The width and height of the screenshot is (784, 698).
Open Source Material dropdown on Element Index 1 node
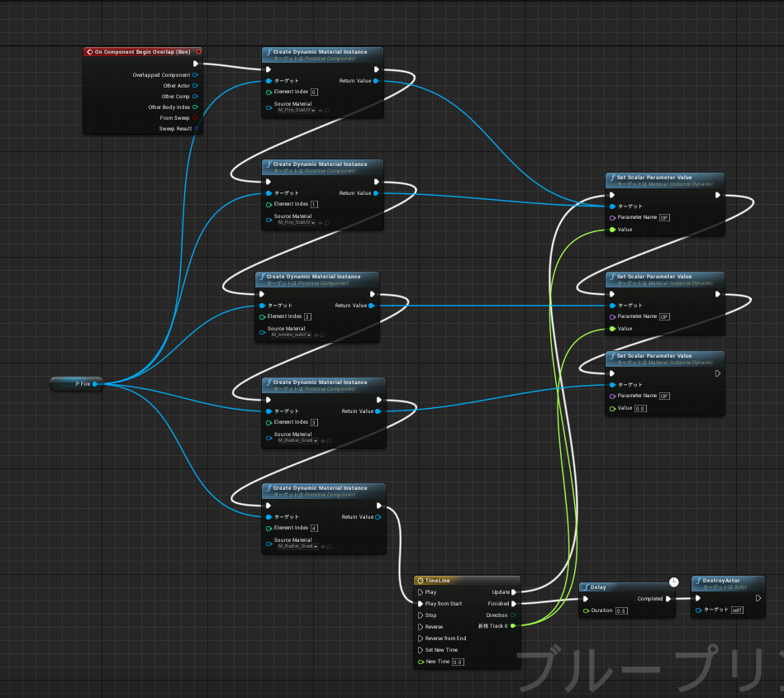tap(297, 222)
